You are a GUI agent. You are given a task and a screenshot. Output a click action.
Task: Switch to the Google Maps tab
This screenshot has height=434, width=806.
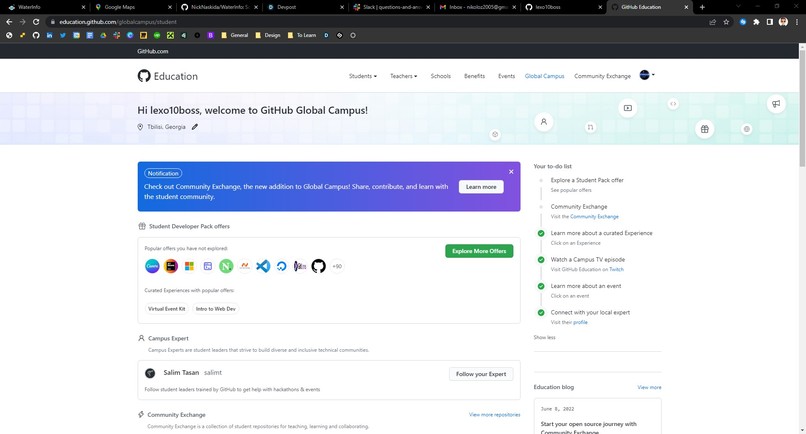133,7
